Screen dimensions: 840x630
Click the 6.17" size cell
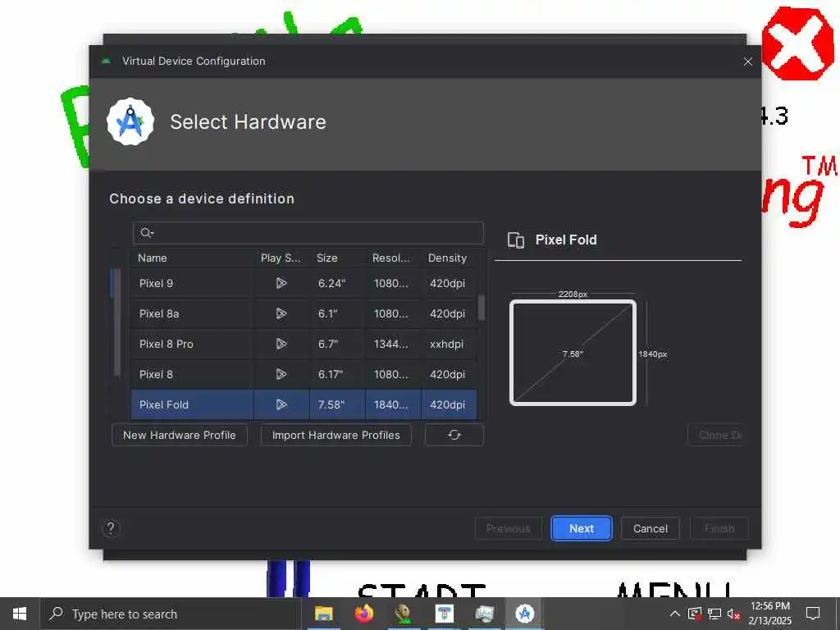coord(337,374)
